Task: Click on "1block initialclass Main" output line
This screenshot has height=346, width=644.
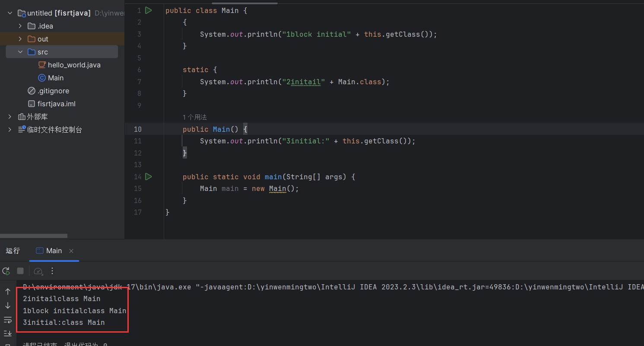Action: [x=75, y=311]
